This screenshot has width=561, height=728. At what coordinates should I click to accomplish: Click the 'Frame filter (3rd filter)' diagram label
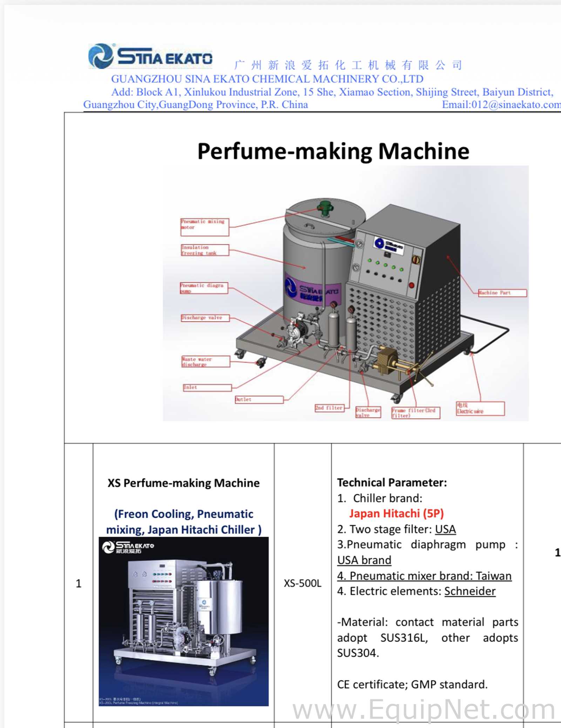click(x=416, y=413)
